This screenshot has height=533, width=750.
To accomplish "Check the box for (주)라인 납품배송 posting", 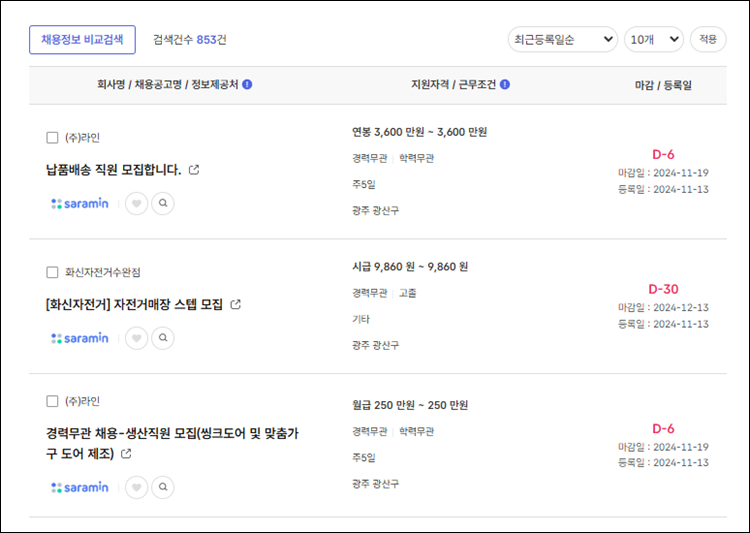I will (52, 138).
